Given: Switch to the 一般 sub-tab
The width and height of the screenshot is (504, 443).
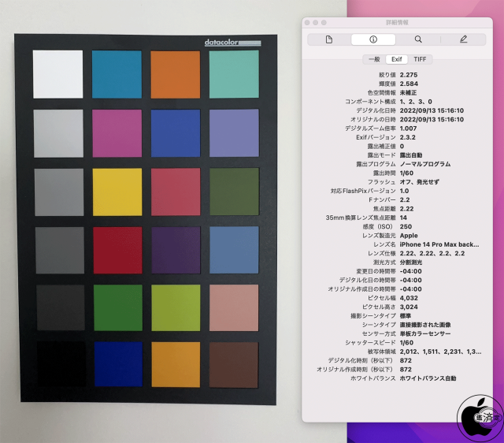Looking at the screenshot, I should [x=373, y=59].
